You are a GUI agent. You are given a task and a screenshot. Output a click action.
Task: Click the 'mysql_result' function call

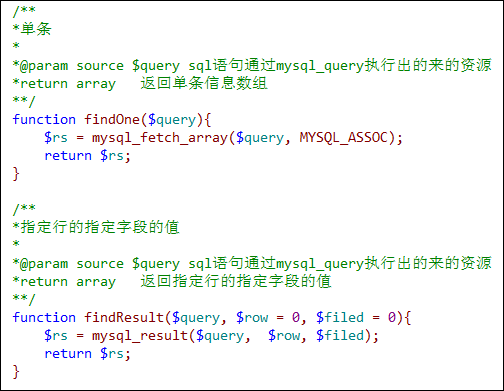140,335
